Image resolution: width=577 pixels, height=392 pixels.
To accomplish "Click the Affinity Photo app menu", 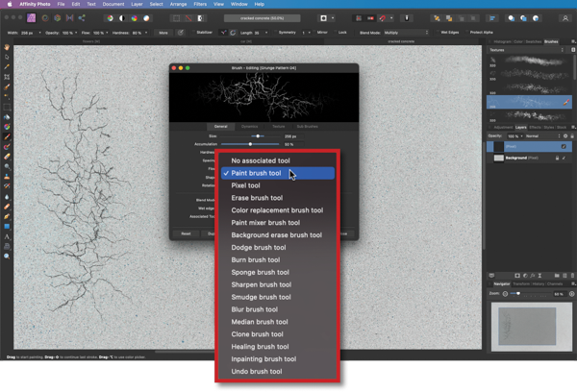I will pyautogui.click(x=35, y=4).
